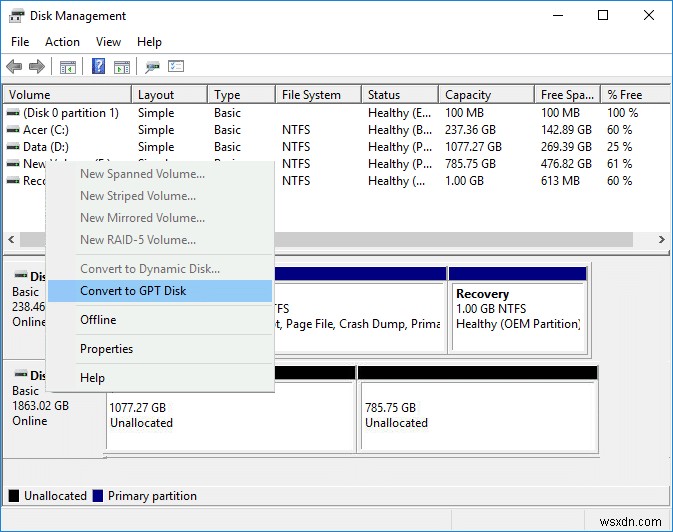
Task: Open the File menu
Action: pyautogui.click(x=20, y=42)
